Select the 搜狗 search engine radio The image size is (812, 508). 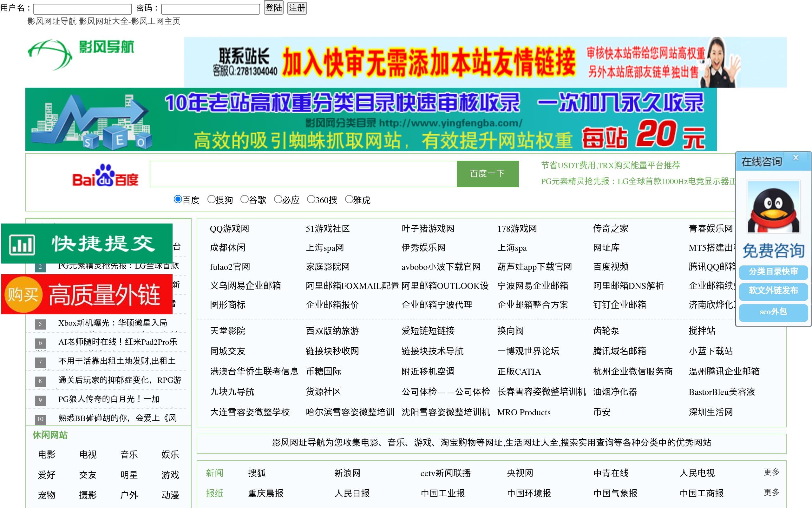tap(211, 199)
